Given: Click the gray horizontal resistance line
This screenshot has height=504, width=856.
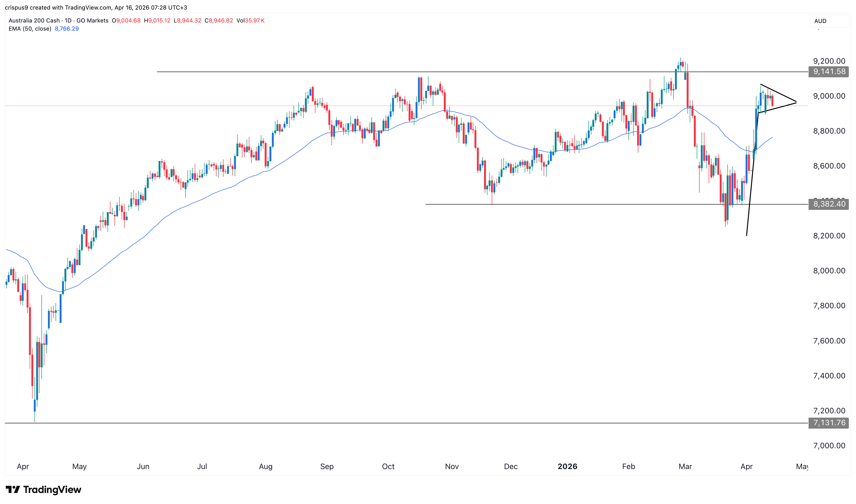Looking at the screenshot, I should pyautogui.click(x=408, y=72).
